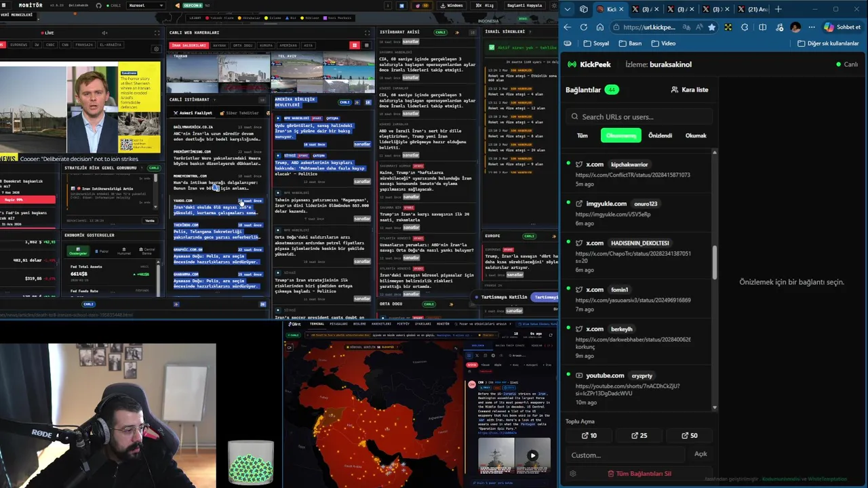Expand the Diğer sık kullanılanlar folder
The image size is (868, 488).
[828, 43]
